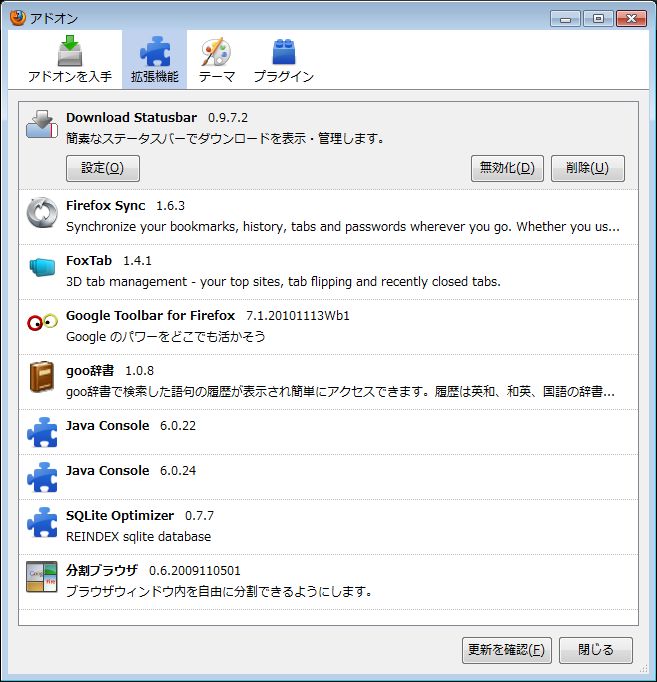657x682 pixels.
Task: Click the goo辞書 history description text
Action: click(x=340, y=392)
